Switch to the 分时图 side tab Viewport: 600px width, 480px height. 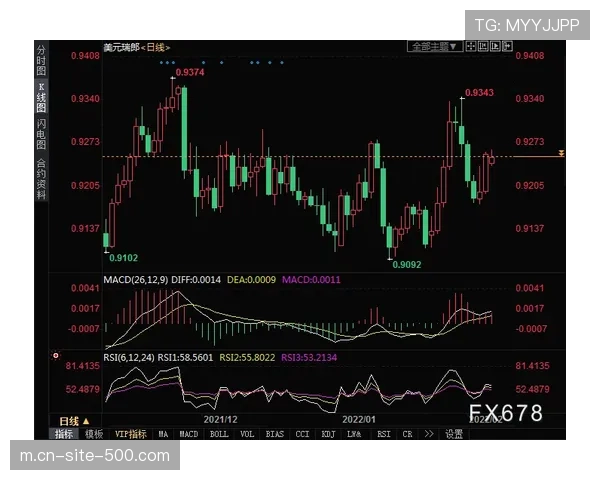click(x=41, y=60)
